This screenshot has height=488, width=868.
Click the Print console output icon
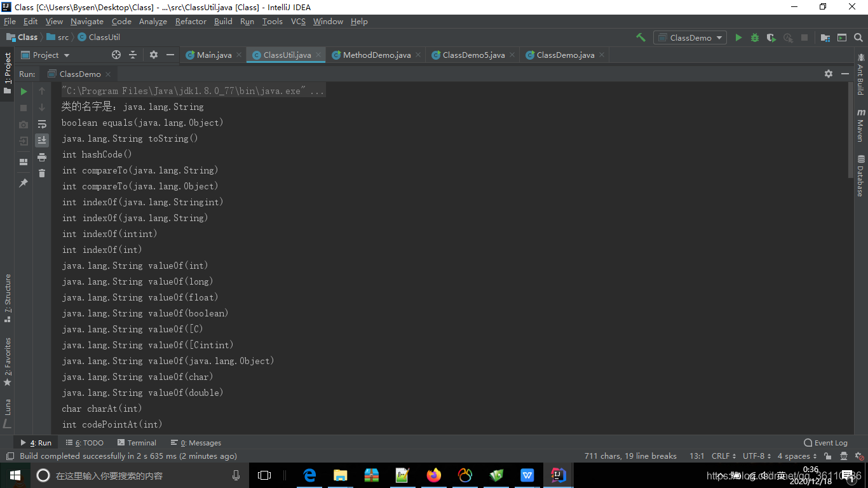click(42, 157)
